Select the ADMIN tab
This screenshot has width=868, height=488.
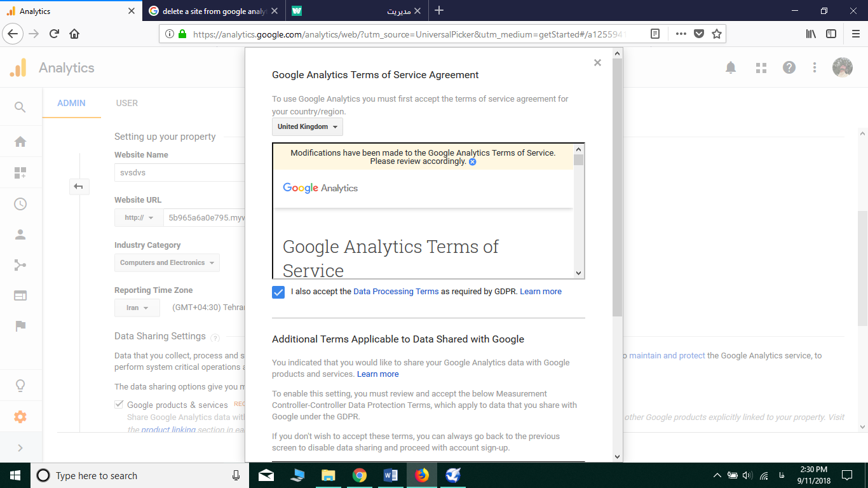71,103
